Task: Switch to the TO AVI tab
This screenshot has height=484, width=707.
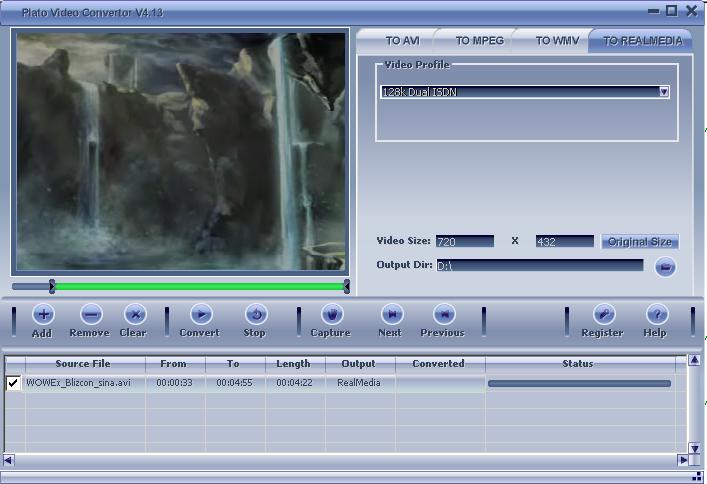Action: [x=402, y=41]
